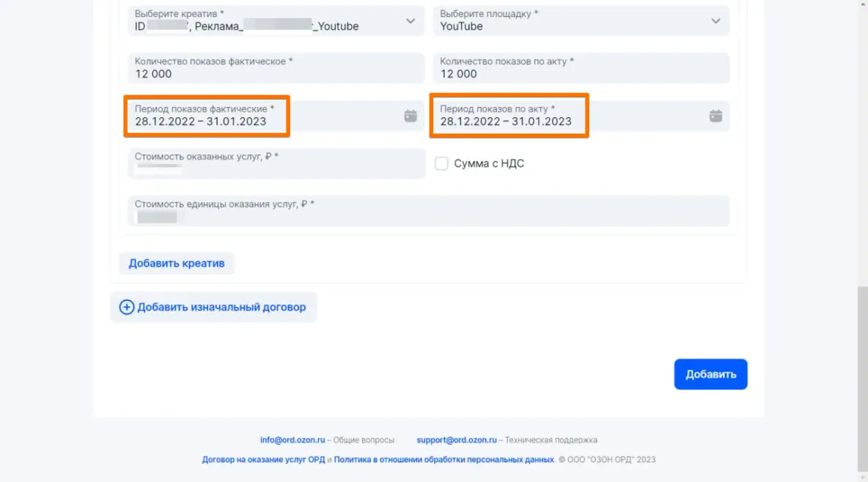The height and width of the screenshot is (482, 868).
Task: Focus the 'Количество показов фактическое' field
Action: pyautogui.click(x=276, y=68)
